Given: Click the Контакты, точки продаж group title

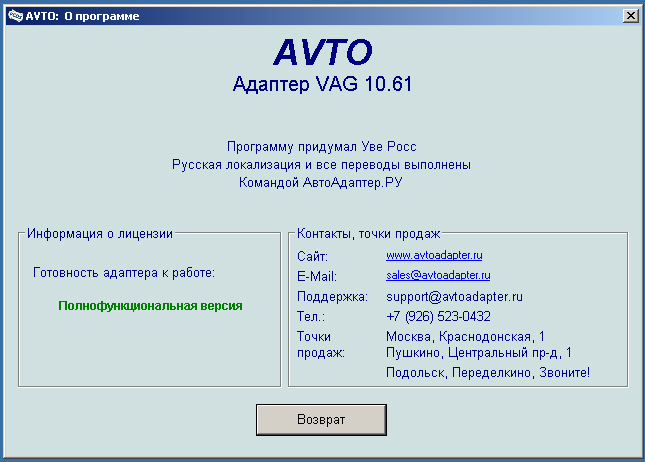Looking at the screenshot, I should coord(369,234).
